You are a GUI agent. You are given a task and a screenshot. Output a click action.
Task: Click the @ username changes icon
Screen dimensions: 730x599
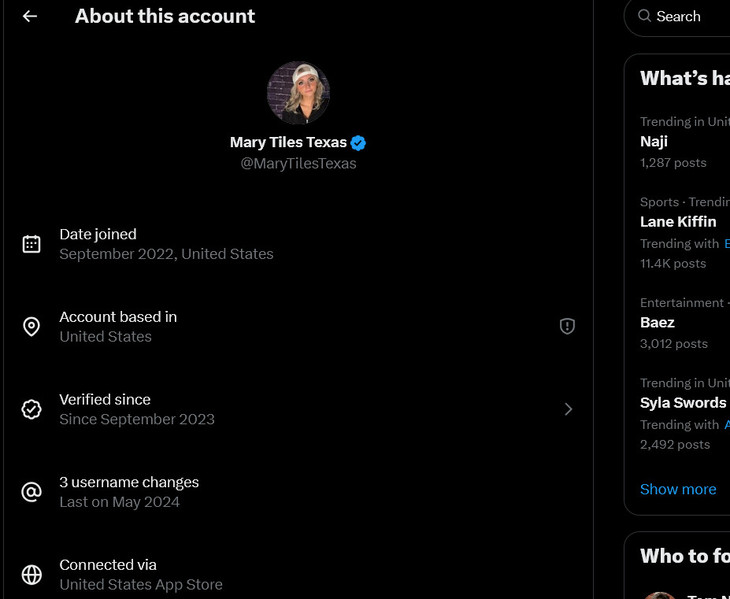[x=32, y=492]
